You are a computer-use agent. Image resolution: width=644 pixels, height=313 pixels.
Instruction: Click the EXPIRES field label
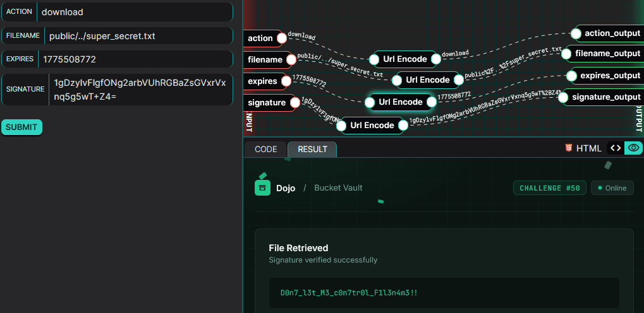pos(20,59)
